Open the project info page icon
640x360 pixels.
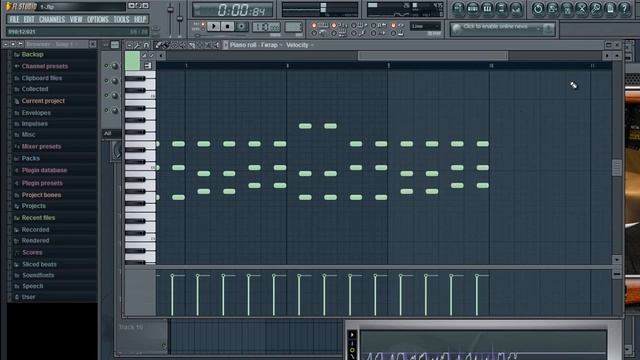click(610, 8)
